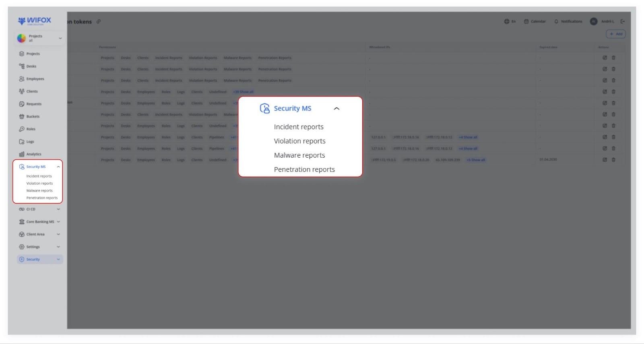
Task: Expand the Core Banking MS section
Action: [58, 222]
